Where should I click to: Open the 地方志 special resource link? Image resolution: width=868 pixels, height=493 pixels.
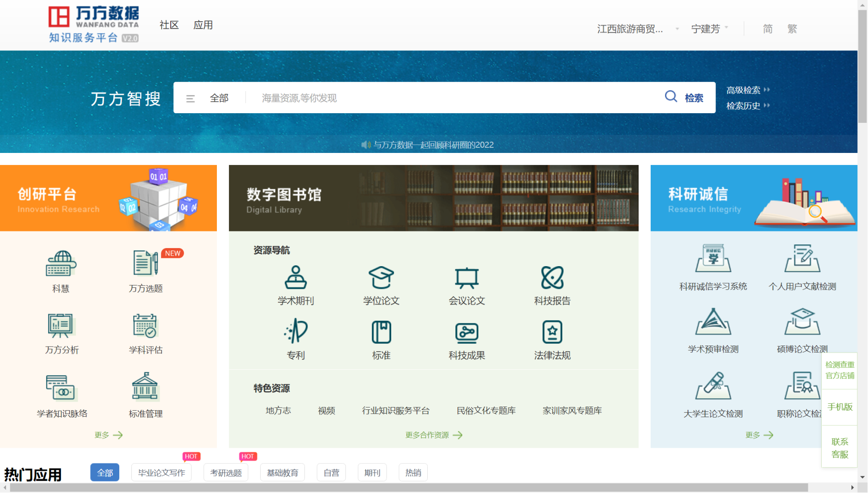coord(278,410)
